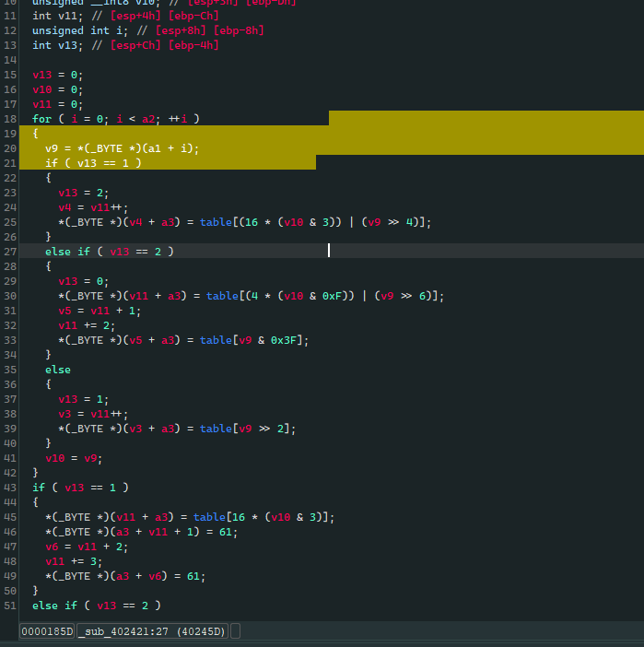Click line number 27 in gutter

point(10,252)
